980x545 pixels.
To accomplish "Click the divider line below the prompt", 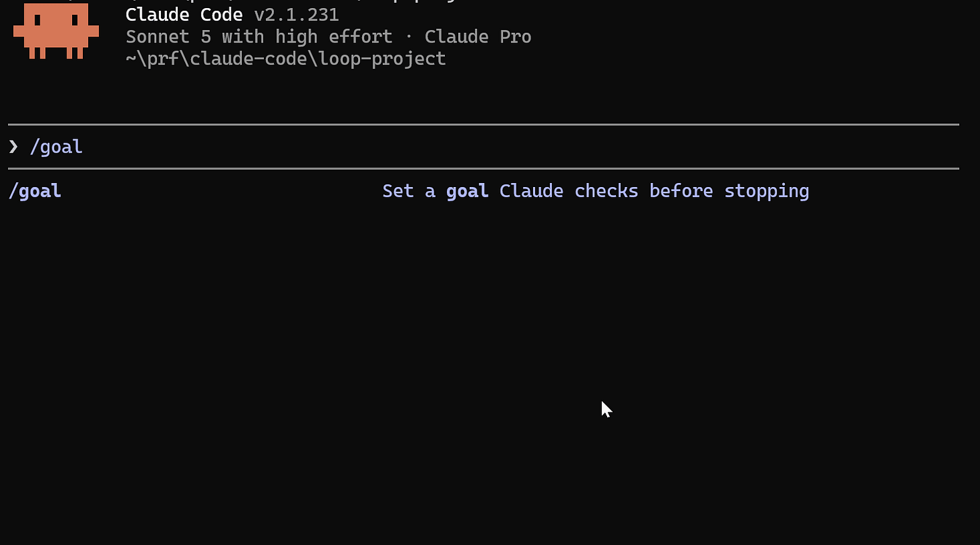I will point(483,168).
